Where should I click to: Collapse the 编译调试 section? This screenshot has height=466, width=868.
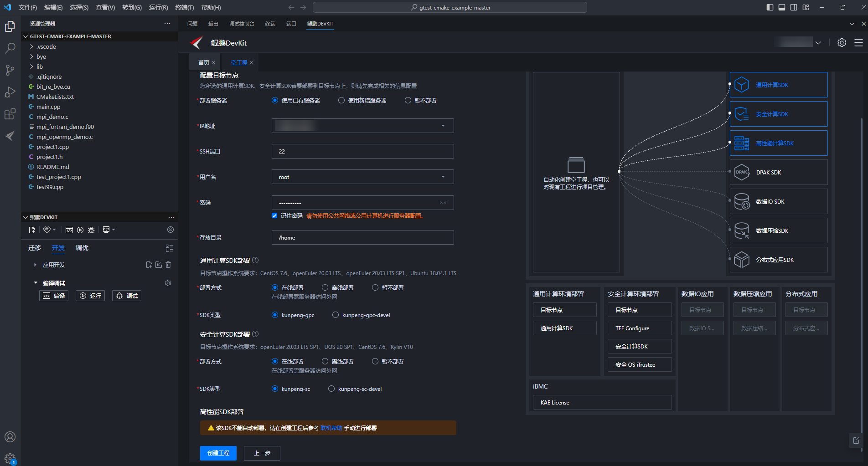click(36, 283)
